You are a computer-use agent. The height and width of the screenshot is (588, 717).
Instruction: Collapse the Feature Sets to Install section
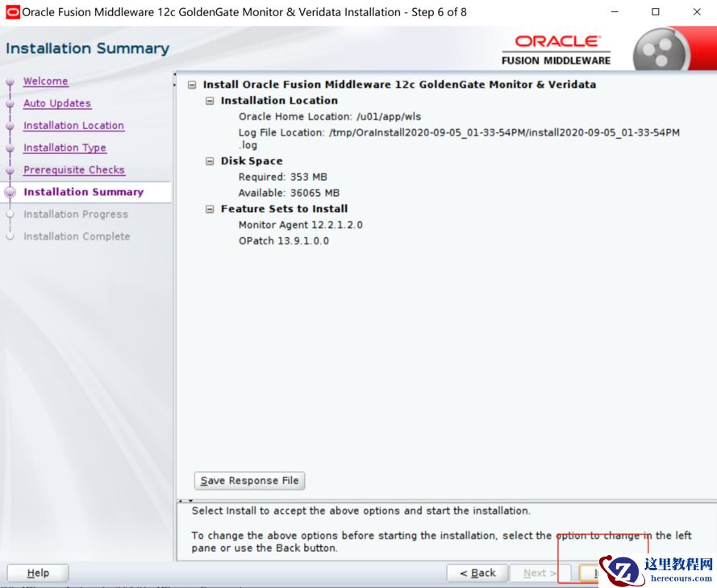pyautogui.click(x=210, y=210)
